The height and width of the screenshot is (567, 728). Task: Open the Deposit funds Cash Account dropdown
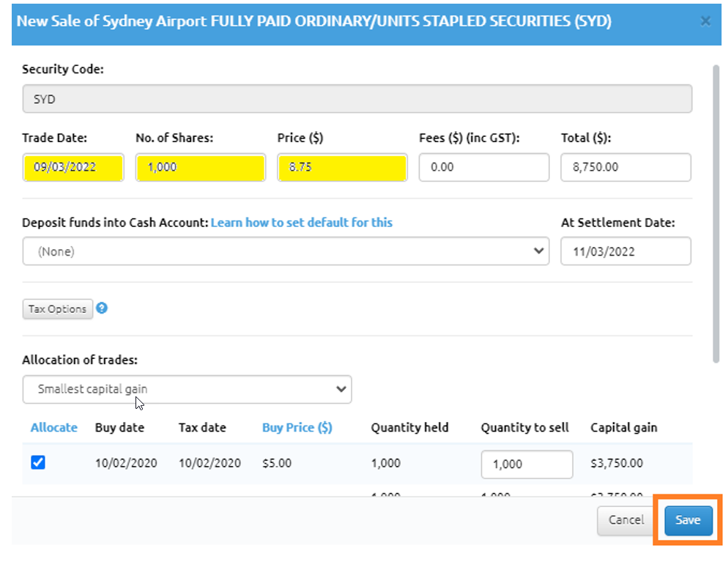pos(286,251)
